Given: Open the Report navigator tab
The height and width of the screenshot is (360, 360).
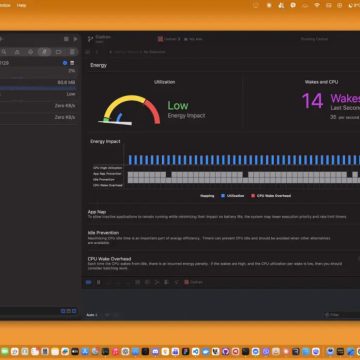Looking at the screenshot, I should coord(72,52).
